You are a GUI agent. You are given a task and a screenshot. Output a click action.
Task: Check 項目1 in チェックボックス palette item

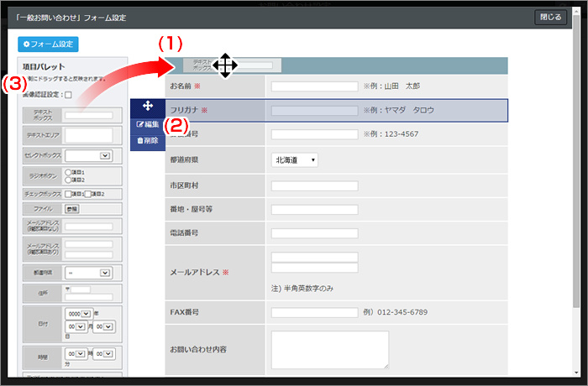(x=68, y=194)
